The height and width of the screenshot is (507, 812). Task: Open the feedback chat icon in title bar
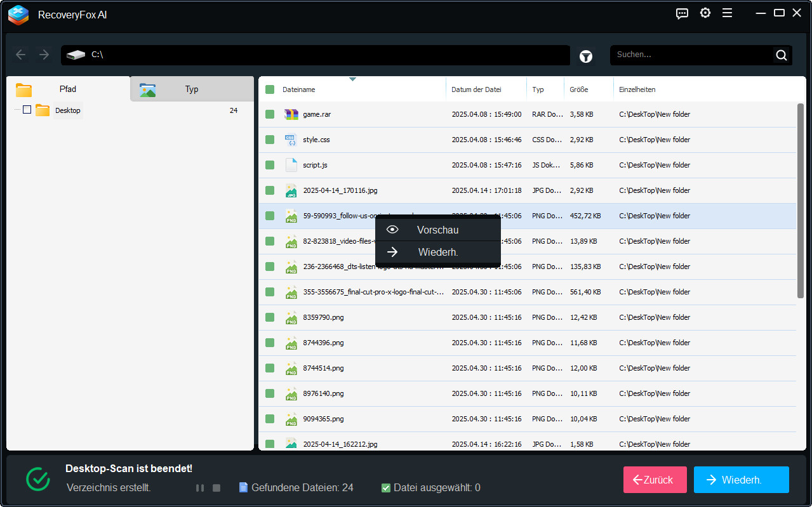(682, 13)
